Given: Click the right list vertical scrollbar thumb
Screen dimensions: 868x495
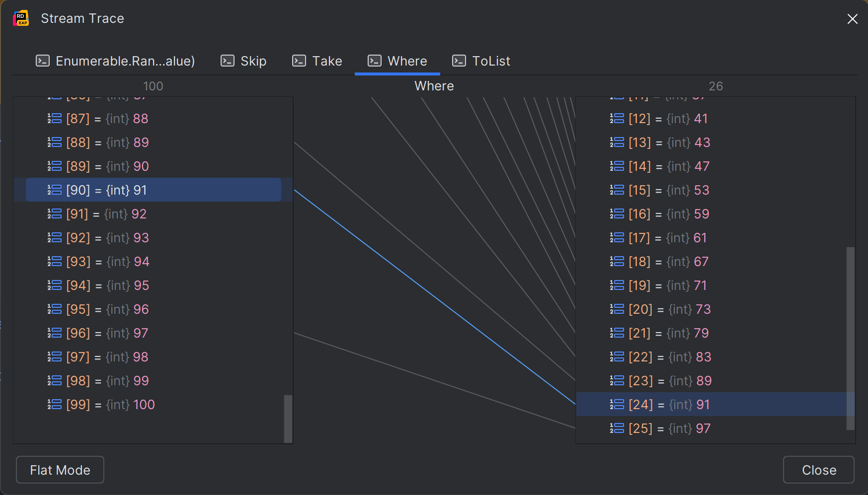Looking at the screenshot, I should (850, 338).
